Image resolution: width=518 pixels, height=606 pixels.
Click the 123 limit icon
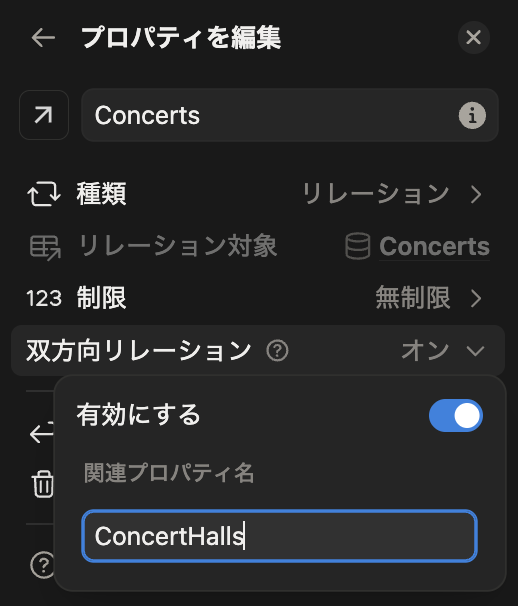(x=44, y=298)
